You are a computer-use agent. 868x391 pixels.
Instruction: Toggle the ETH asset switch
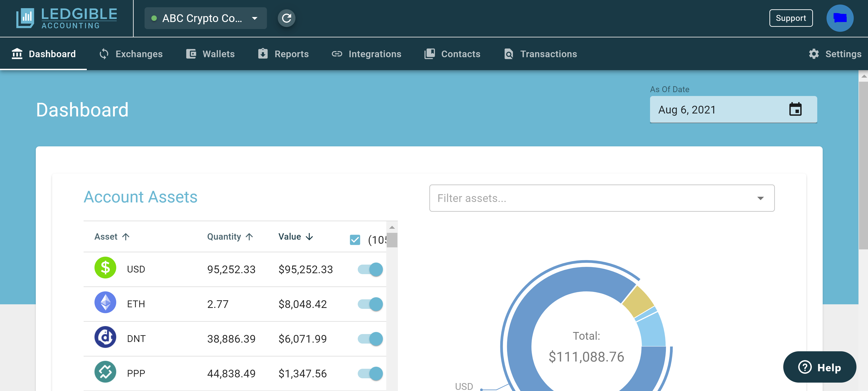tap(370, 304)
